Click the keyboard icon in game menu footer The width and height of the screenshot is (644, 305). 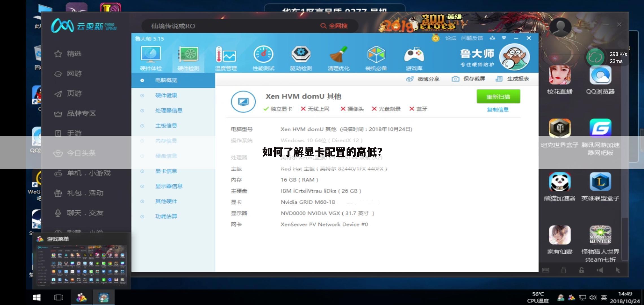click(545, 270)
